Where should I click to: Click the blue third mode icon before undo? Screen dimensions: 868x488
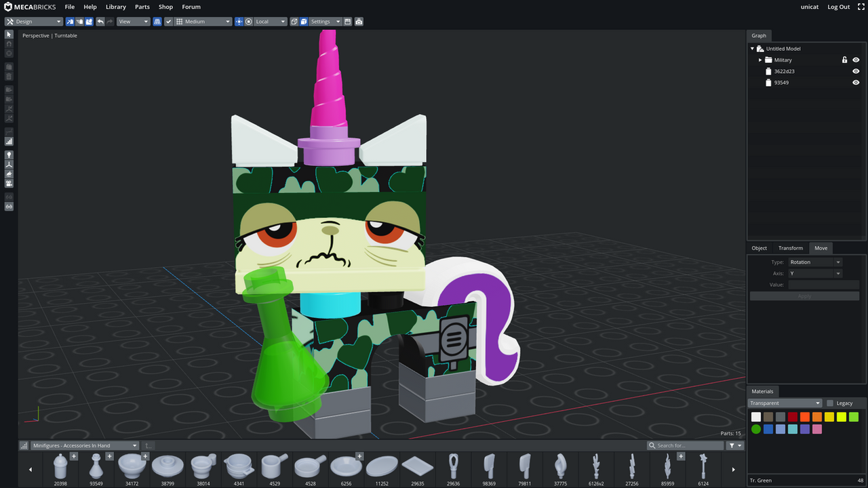click(x=89, y=22)
